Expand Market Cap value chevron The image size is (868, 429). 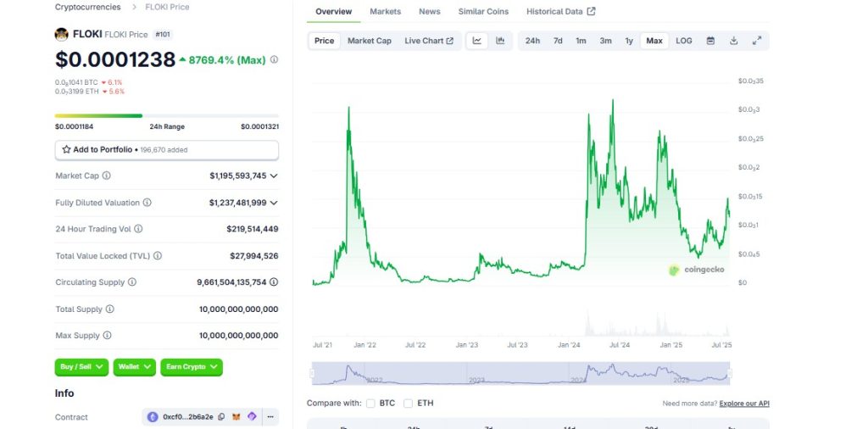click(274, 176)
